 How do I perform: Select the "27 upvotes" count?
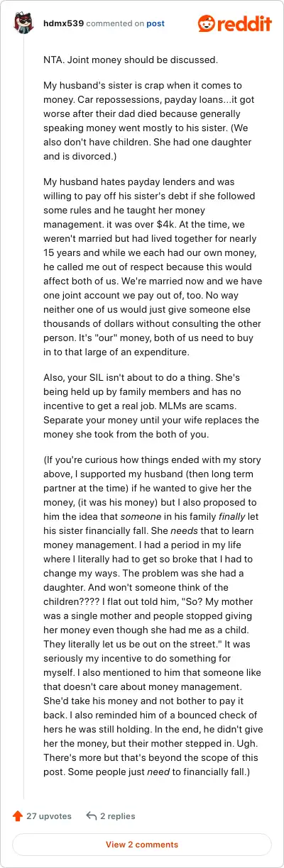[x=49, y=816]
